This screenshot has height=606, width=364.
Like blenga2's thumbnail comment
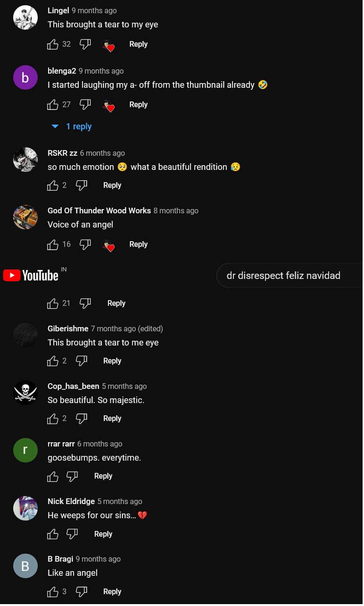pos(53,105)
